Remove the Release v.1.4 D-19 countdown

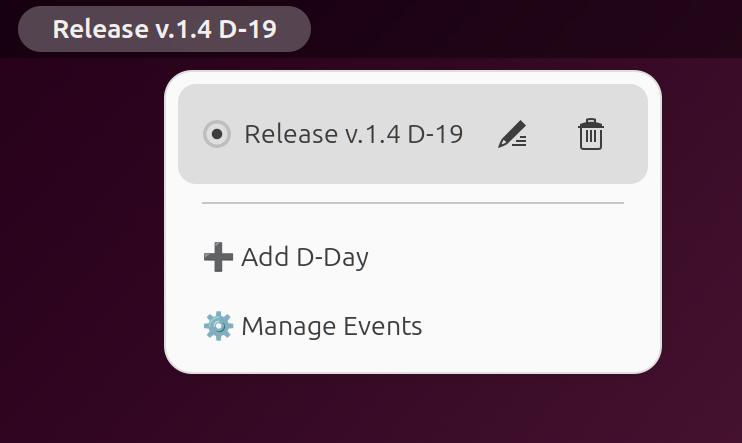coord(591,134)
